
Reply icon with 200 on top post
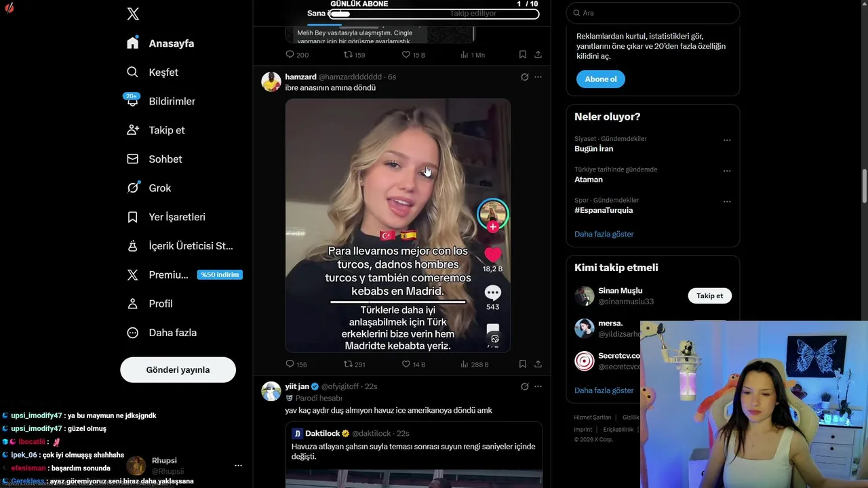click(x=297, y=55)
